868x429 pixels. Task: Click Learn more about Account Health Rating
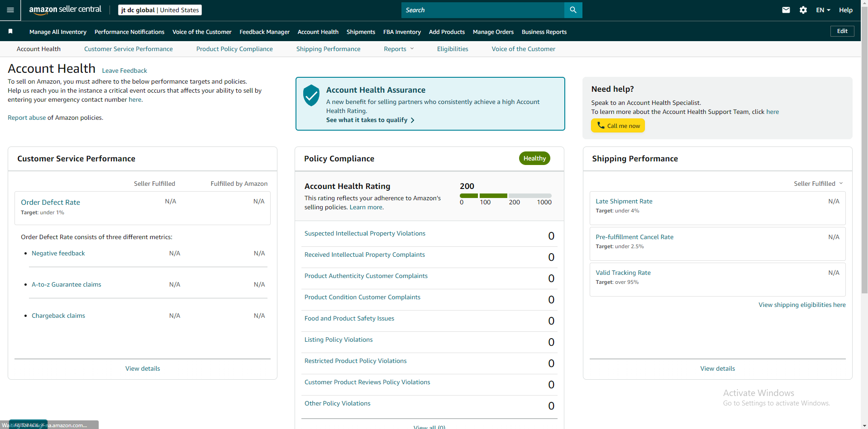[366, 207]
